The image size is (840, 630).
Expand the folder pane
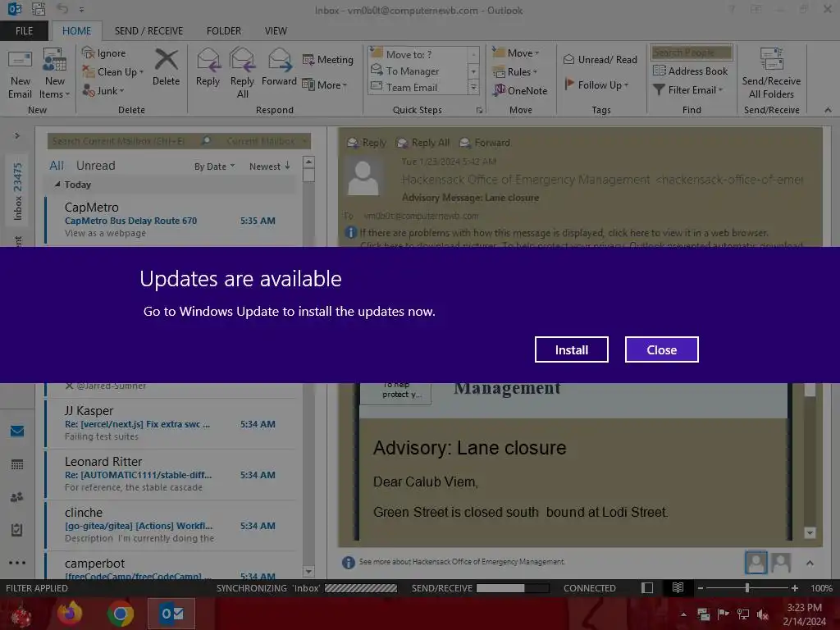point(17,135)
